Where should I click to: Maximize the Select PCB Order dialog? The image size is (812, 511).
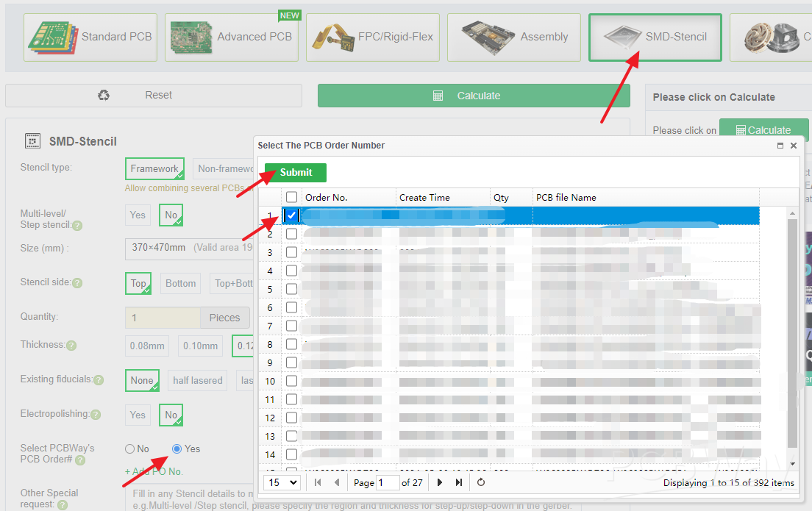point(780,146)
